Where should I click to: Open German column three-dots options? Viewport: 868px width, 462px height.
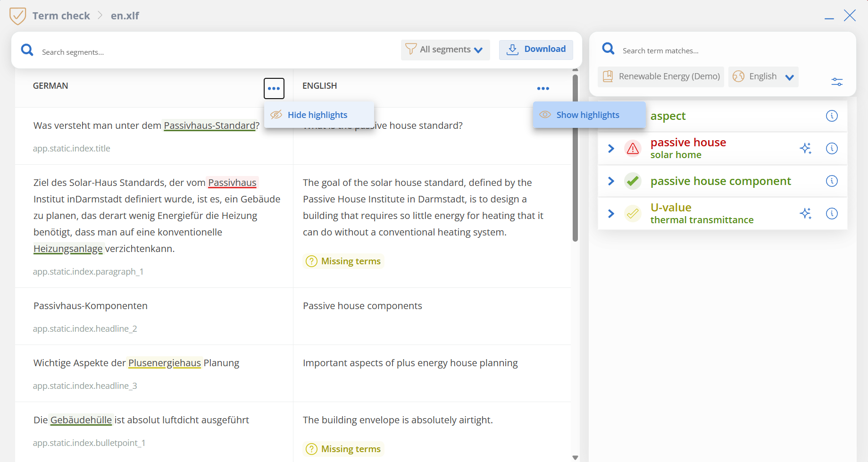274,88
